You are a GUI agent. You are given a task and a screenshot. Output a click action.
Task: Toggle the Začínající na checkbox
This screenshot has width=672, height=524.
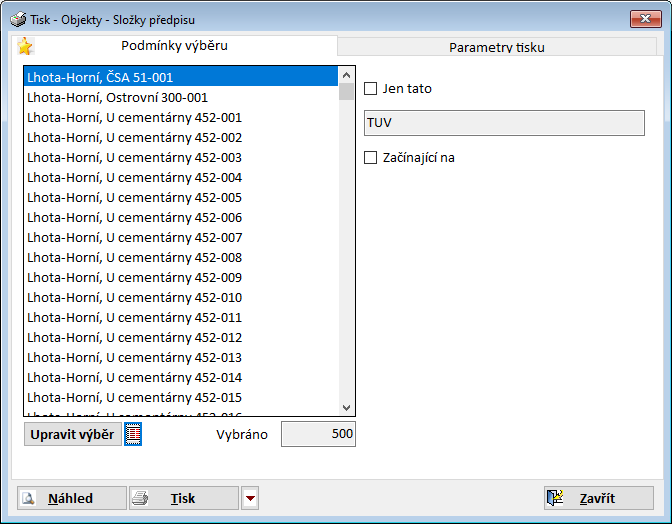click(371, 157)
